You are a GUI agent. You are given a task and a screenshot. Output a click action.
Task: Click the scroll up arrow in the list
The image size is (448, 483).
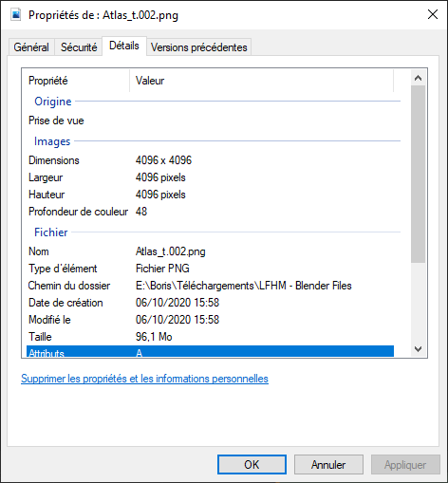(x=418, y=78)
